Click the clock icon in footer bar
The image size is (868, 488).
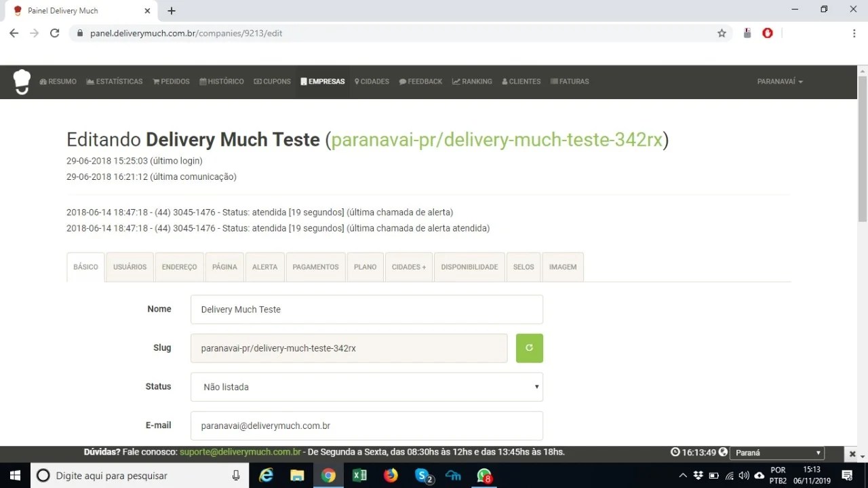tap(675, 452)
